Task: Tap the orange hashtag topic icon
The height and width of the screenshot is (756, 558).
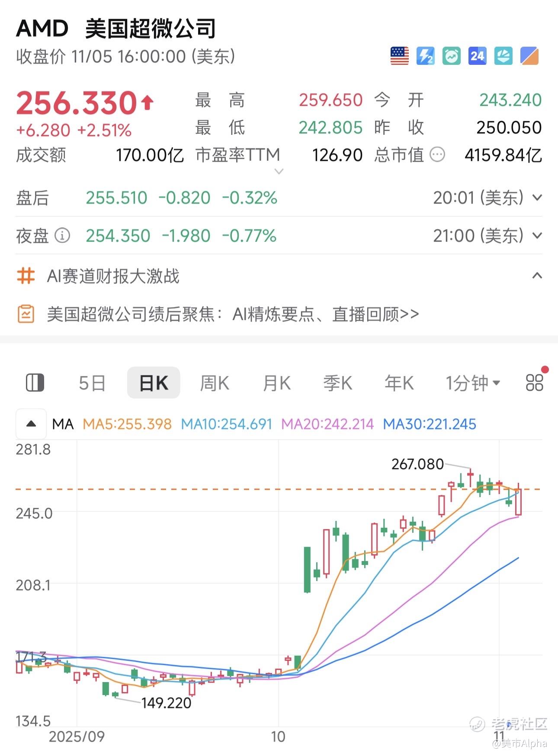Action: pyautogui.click(x=26, y=276)
